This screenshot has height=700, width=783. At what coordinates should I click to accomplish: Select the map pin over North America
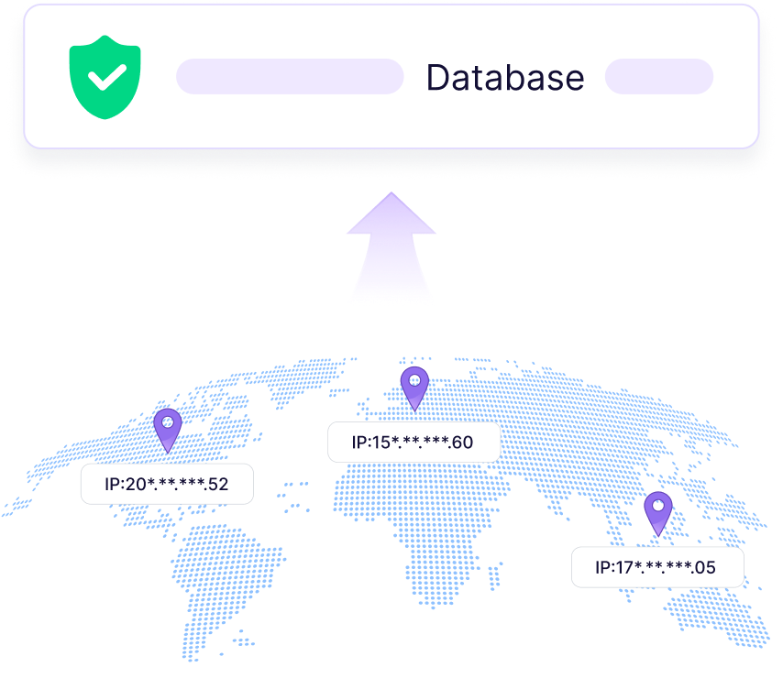coord(168,430)
